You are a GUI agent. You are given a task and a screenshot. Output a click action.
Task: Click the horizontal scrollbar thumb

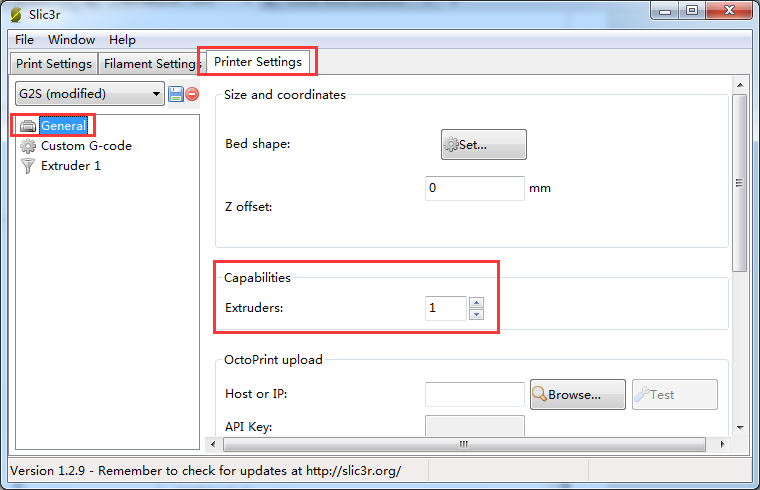click(464, 444)
